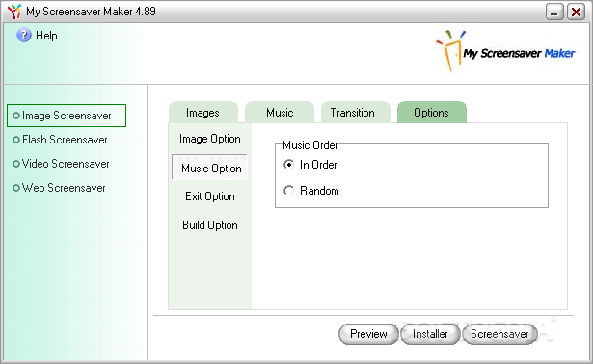This screenshot has height=364, width=593.
Task: Click the Help text link
Action: (46, 36)
